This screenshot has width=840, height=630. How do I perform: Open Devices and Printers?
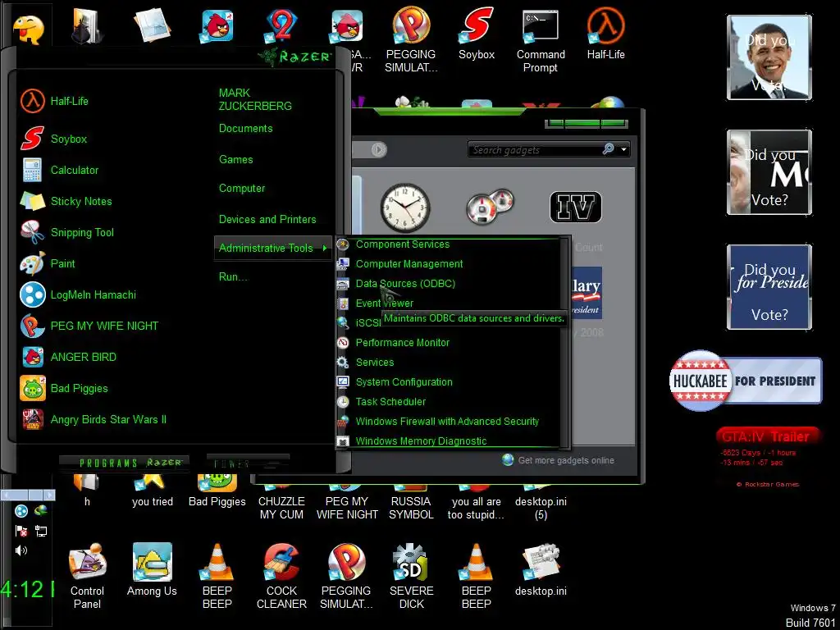(x=267, y=219)
